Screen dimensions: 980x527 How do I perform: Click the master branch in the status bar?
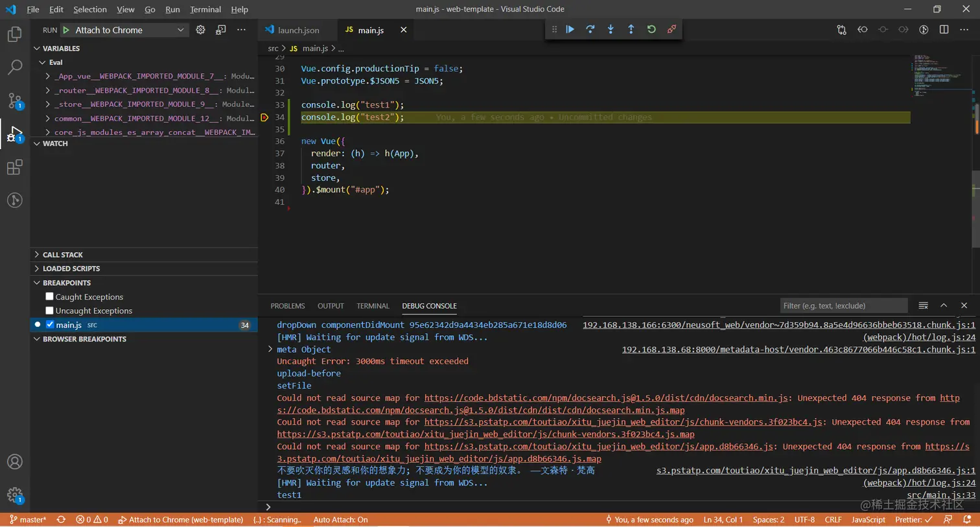[x=29, y=520]
